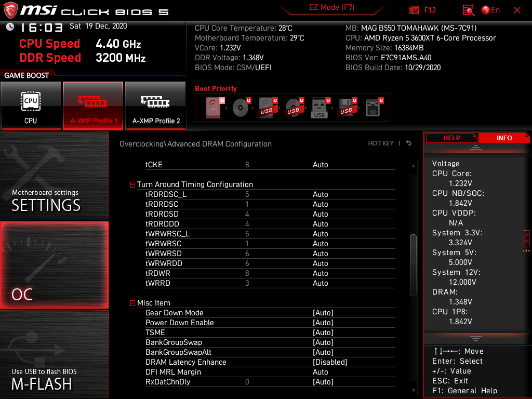Collapse the Misc Item section

point(132,303)
